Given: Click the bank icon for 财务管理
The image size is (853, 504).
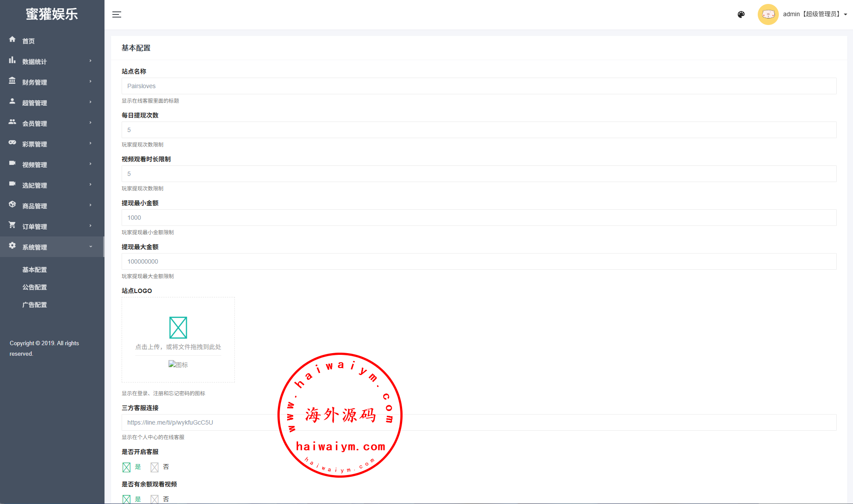Looking at the screenshot, I should pos(12,81).
